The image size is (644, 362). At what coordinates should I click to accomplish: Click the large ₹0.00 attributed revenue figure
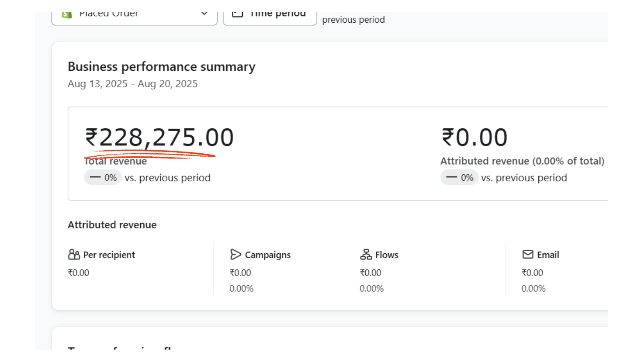point(474,138)
